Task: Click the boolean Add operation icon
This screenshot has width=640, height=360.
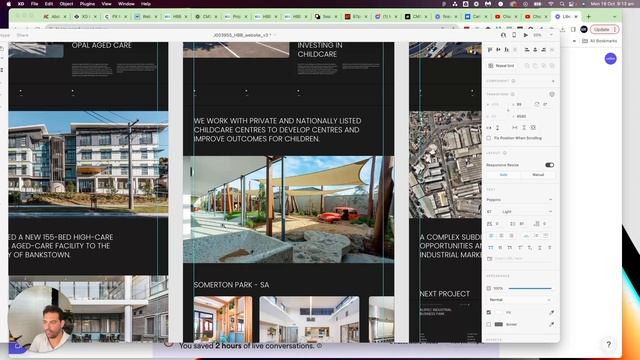Action: point(527,66)
